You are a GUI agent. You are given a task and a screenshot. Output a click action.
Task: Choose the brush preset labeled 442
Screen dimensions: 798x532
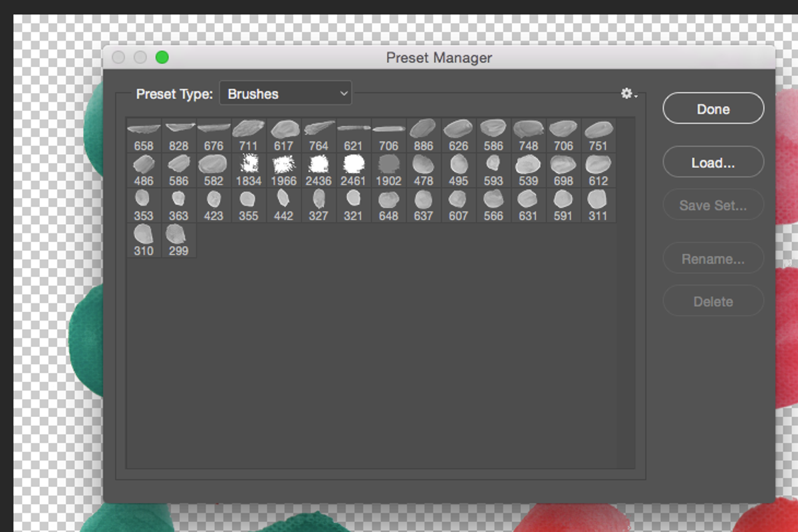click(x=284, y=205)
